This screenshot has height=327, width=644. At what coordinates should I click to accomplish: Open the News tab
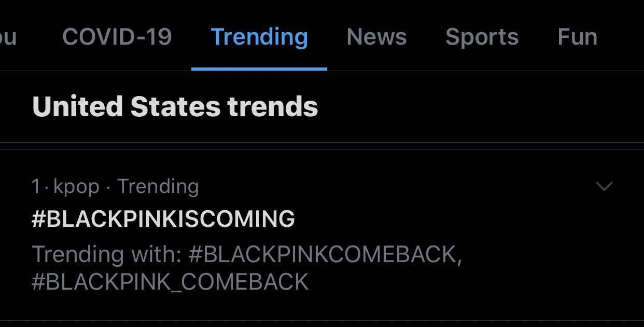coord(376,37)
